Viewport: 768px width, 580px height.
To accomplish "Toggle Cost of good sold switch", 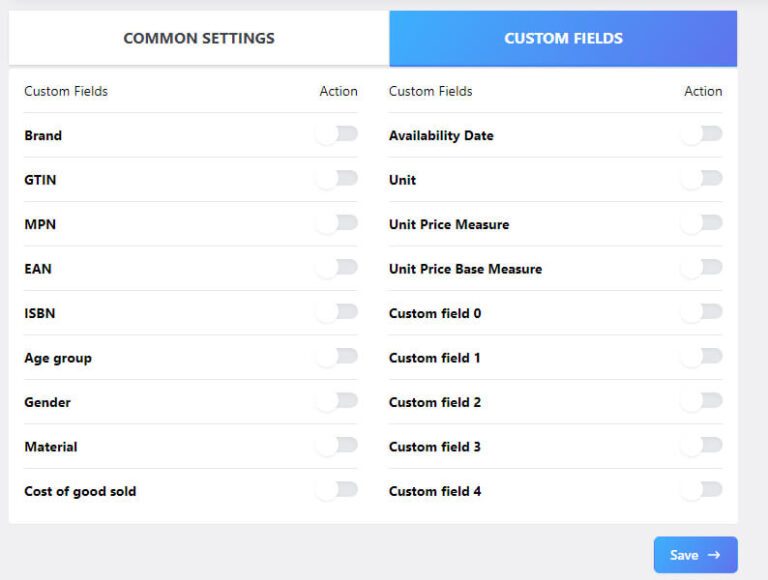I will point(337,491).
